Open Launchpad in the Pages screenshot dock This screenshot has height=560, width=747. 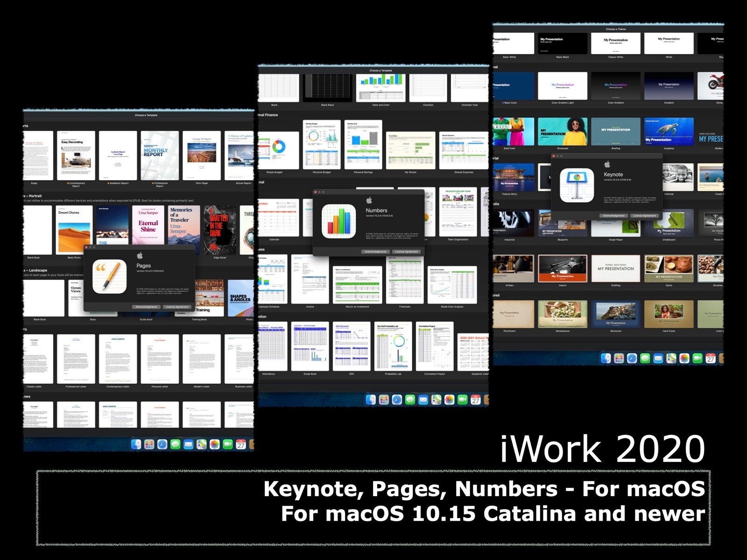click(x=149, y=444)
